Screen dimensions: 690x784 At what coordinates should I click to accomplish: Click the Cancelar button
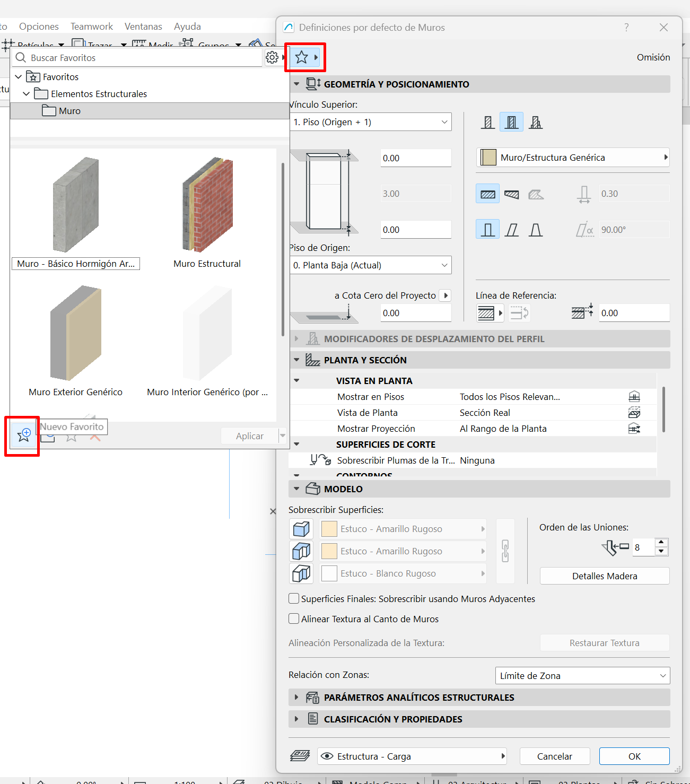pos(554,756)
